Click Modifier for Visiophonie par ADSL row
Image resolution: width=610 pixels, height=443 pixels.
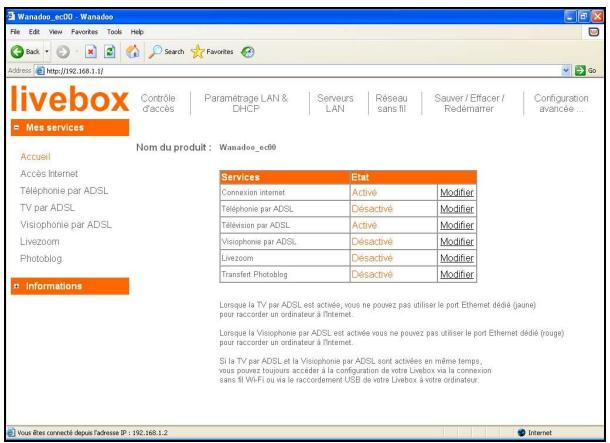point(457,242)
